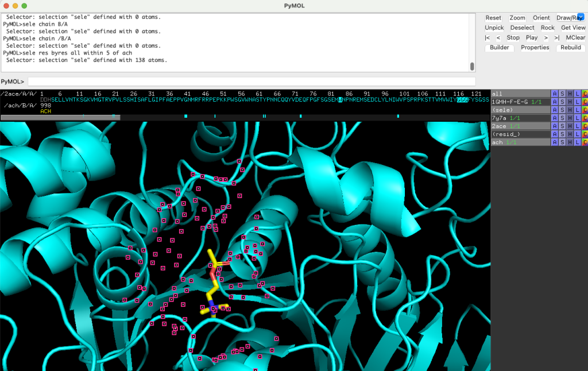Focus the PyMOL command input field
The height and width of the screenshot is (371, 588).
[252, 82]
